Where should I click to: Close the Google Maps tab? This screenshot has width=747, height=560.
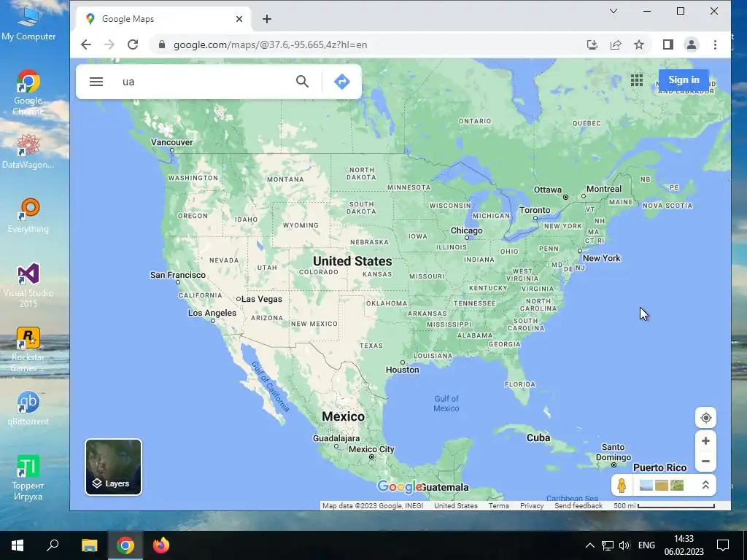239,19
